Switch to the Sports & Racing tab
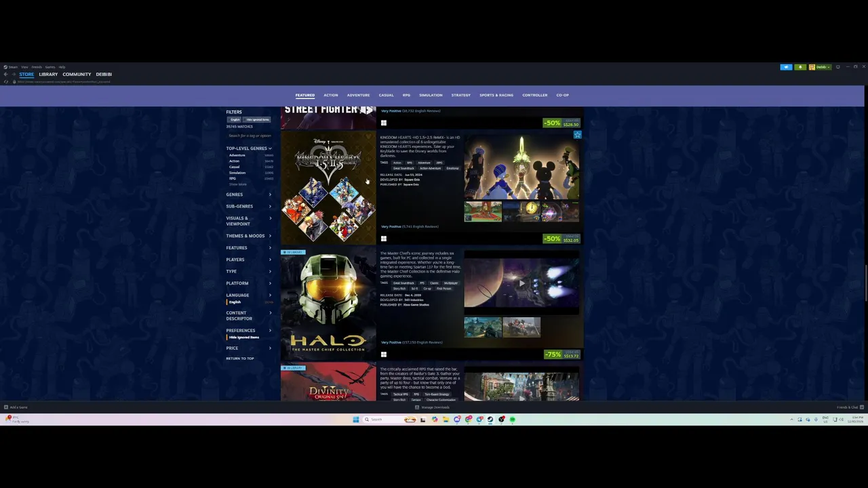 496,95
